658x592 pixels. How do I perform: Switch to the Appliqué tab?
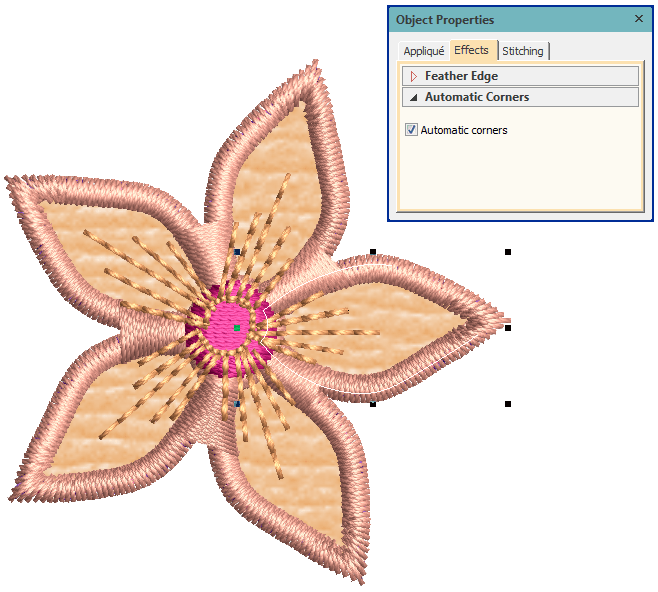[423, 51]
